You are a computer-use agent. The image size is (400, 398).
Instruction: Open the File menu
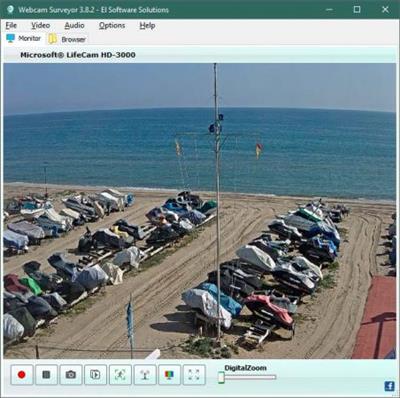pyautogui.click(x=11, y=25)
